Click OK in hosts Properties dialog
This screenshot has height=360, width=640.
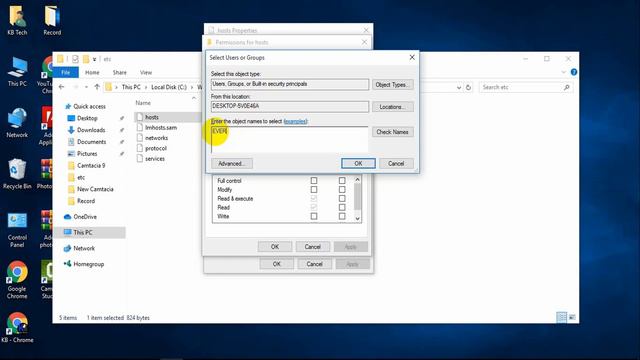pos(276,264)
